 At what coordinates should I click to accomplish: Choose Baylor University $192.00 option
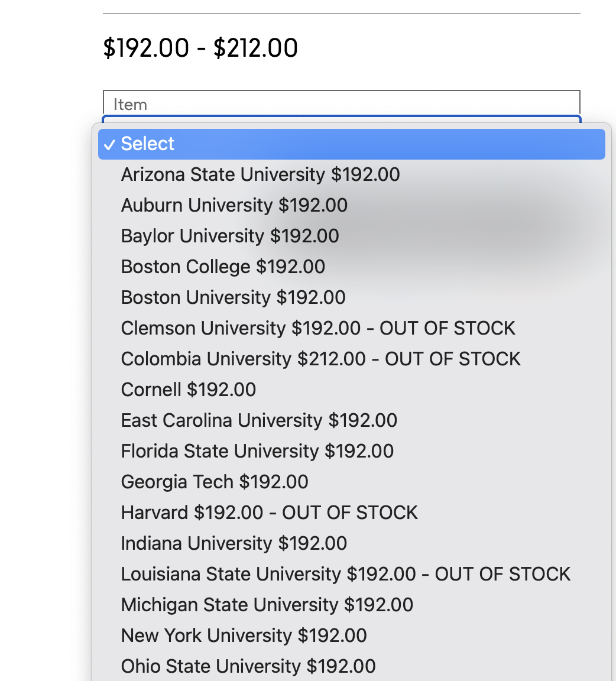click(351, 236)
